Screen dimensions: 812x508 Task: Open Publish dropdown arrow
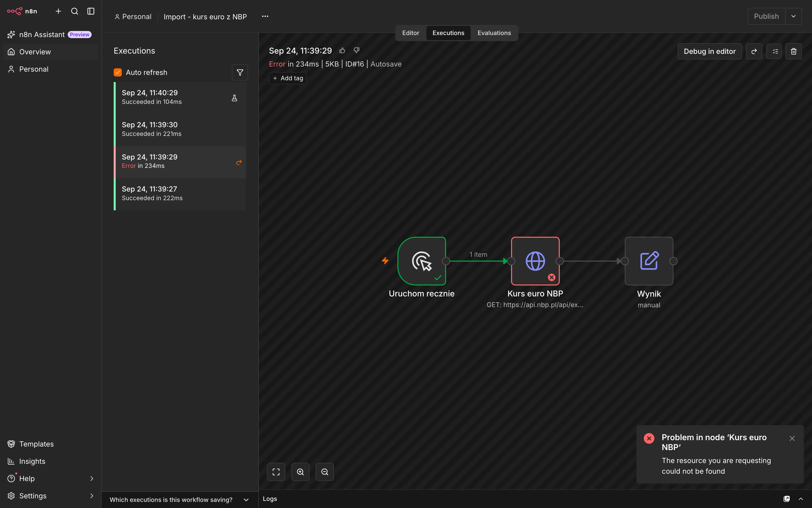(793, 17)
